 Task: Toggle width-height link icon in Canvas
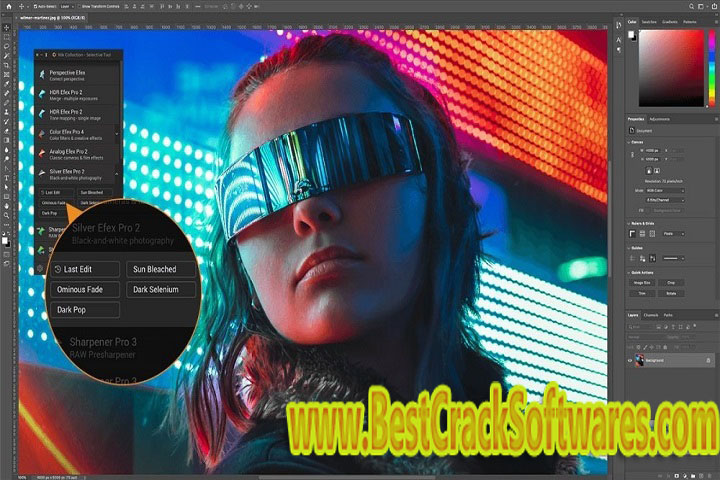[632, 155]
